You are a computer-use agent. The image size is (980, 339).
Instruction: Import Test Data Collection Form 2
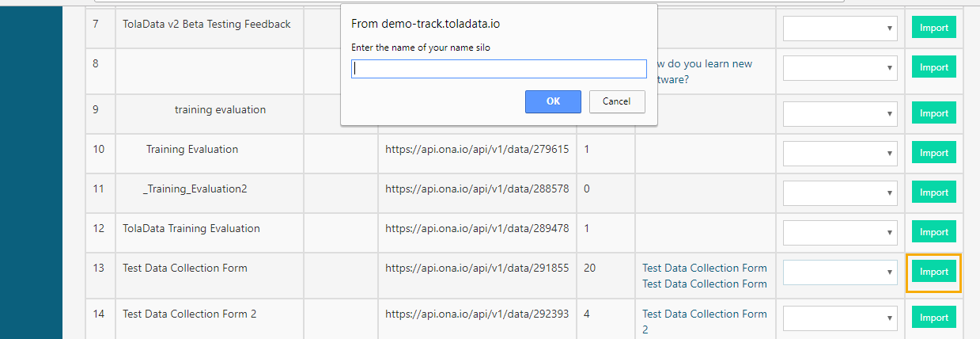point(933,318)
